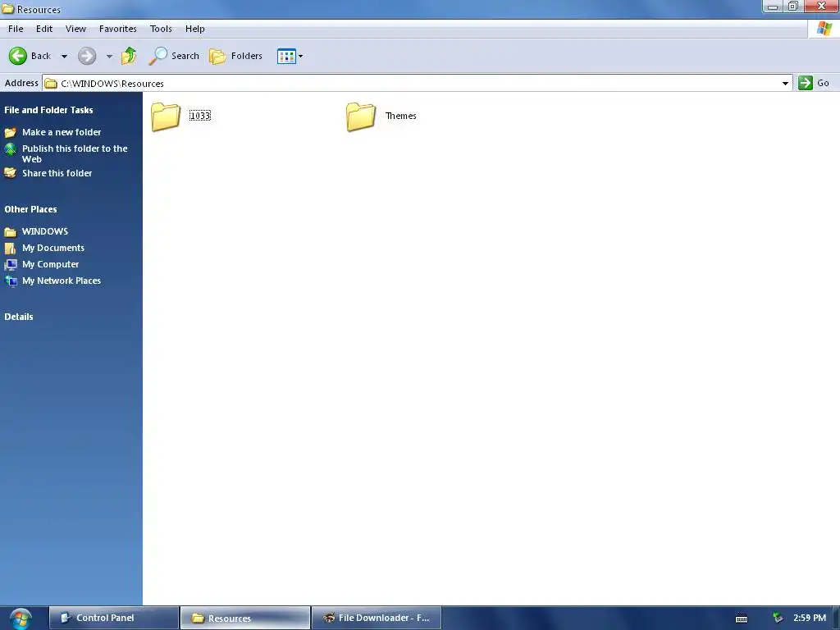The width and height of the screenshot is (840, 630).
Task: Open My Computer under Other Places
Action: pos(50,265)
